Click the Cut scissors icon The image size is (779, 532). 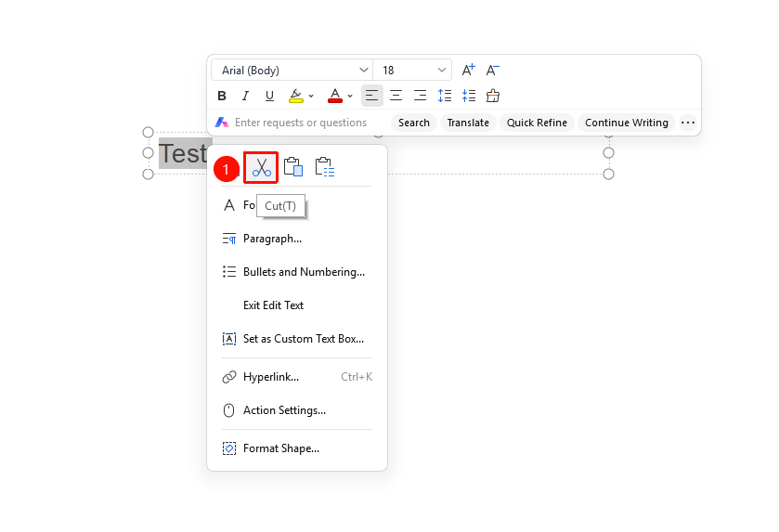[261, 167]
